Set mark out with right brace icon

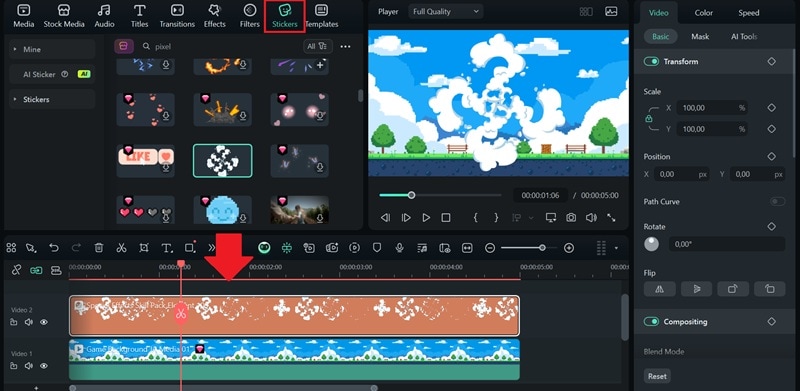pyautogui.click(x=496, y=217)
